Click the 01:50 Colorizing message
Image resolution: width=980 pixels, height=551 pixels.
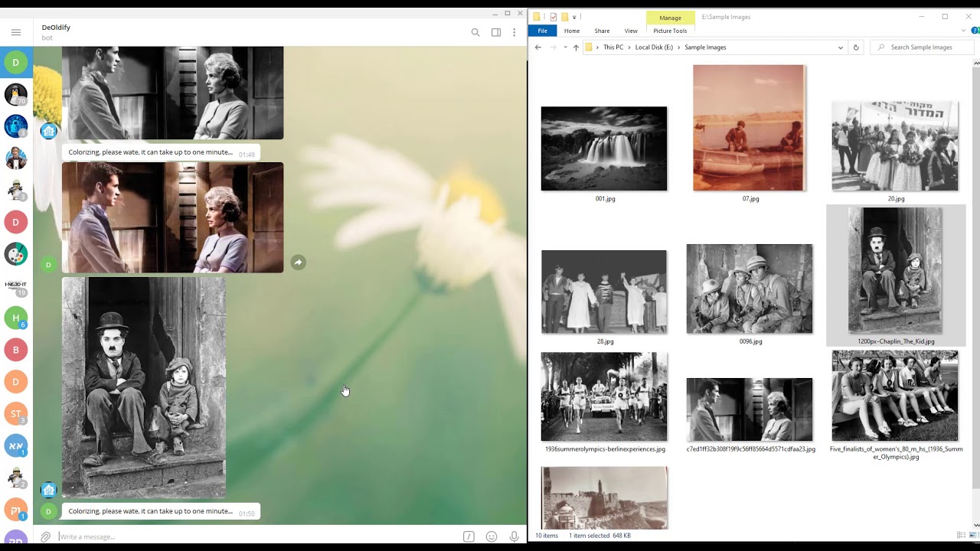pos(162,511)
